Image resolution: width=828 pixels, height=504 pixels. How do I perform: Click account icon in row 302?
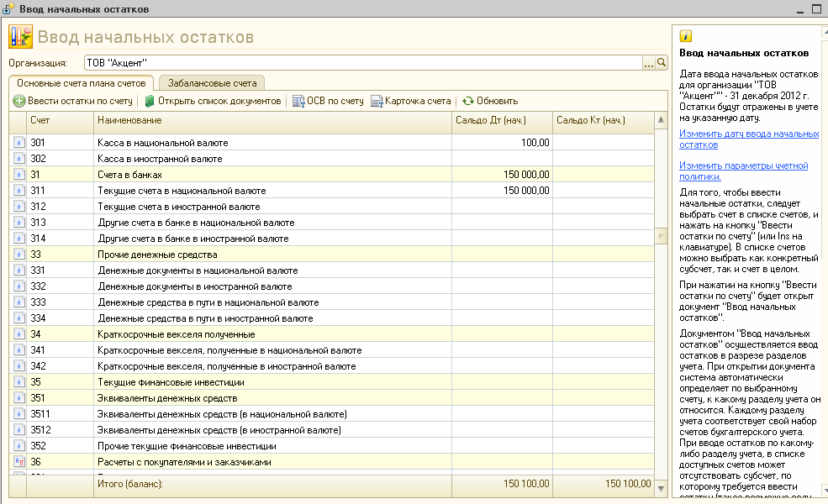pyautogui.click(x=19, y=158)
